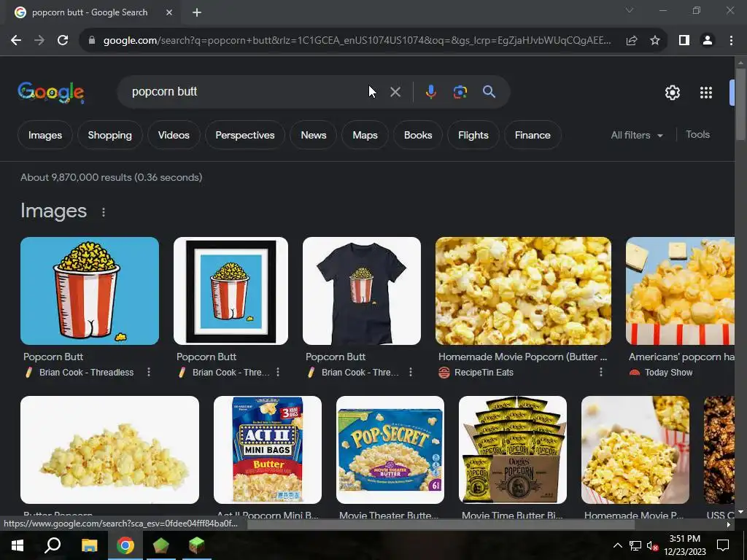Open network status tray icon
This screenshot has height=560, width=747.
point(635,545)
